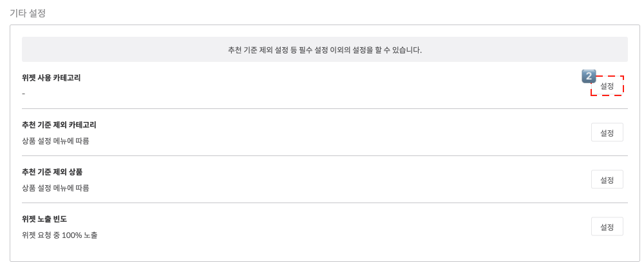Click the bottom border of the settings panel

(325, 261)
